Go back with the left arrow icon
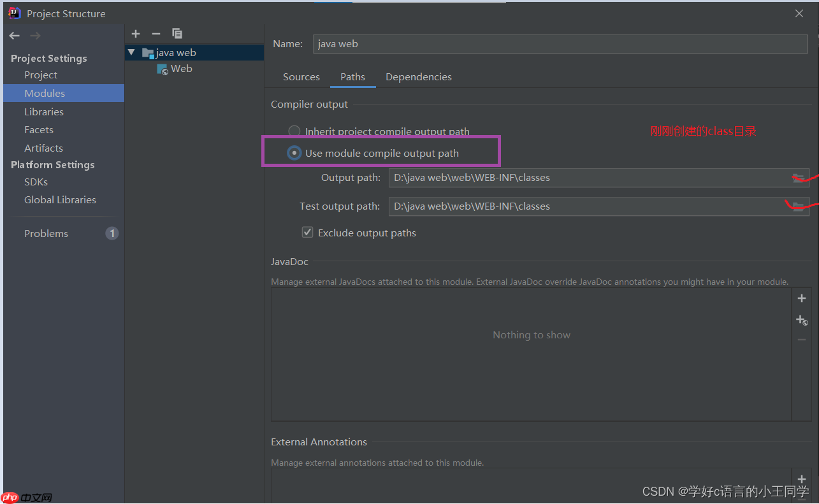Screen dimensions: 819x504 (x=14, y=36)
